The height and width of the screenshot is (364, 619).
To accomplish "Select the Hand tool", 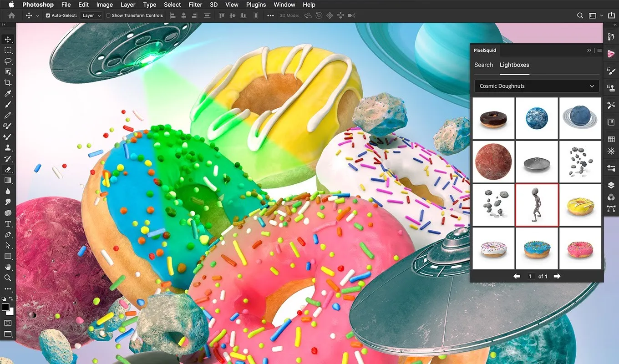I will pyautogui.click(x=8, y=267).
